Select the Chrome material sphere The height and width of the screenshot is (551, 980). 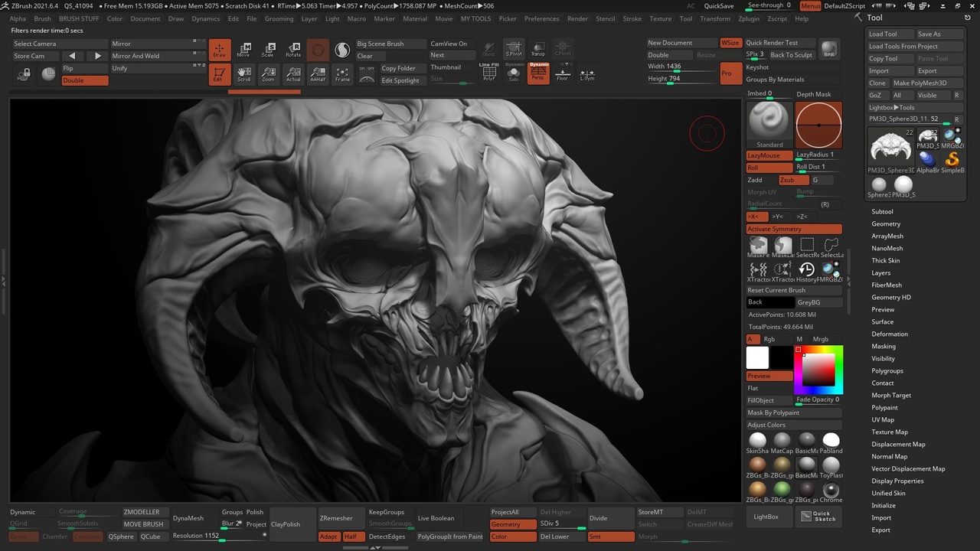(x=831, y=491)
